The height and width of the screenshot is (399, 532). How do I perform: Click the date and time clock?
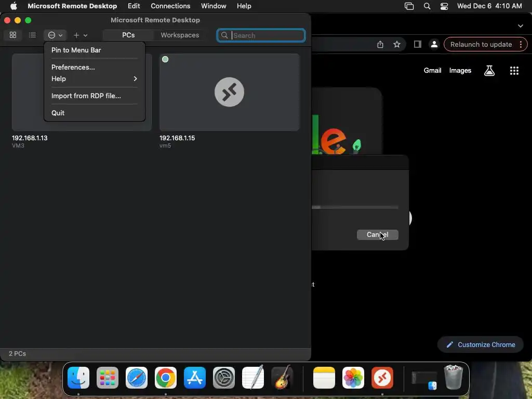(489, 6)
